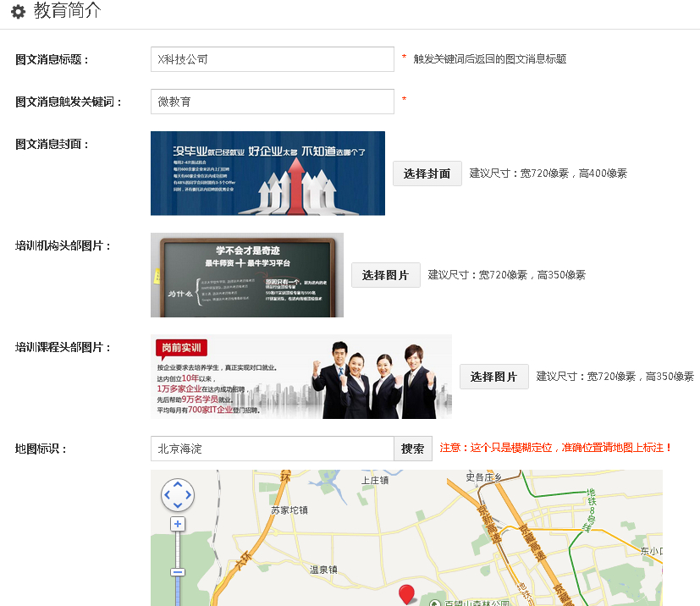Focus the 图文消息触发关键词 input field

click(272, 102)
